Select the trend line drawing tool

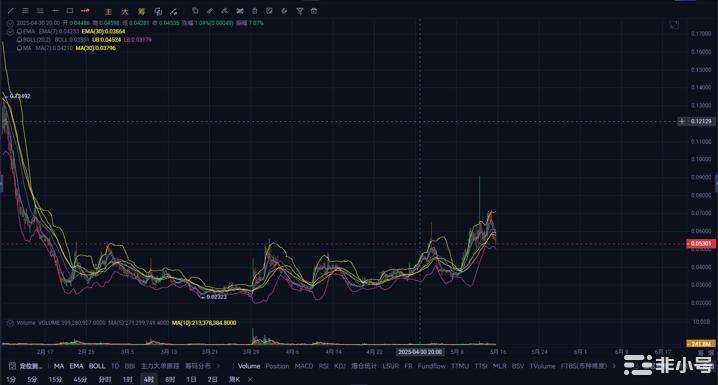[11, 11]
